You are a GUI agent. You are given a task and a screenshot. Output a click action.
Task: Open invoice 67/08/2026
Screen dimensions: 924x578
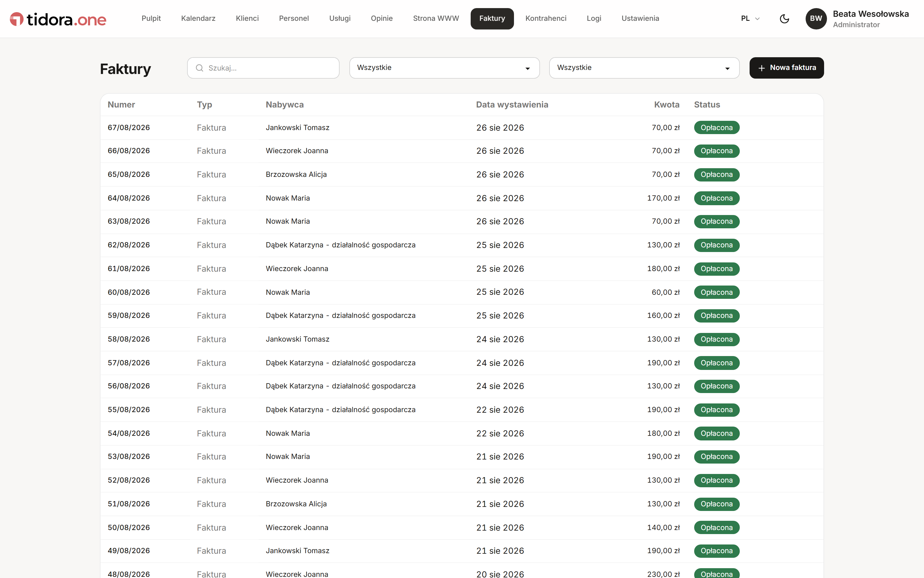(462, 128)
